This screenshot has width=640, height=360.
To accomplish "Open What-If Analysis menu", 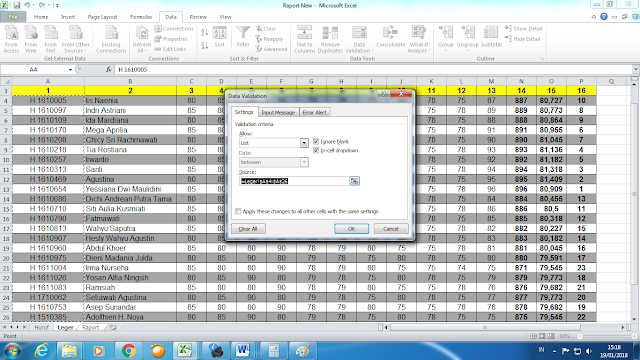I will 419,39.
